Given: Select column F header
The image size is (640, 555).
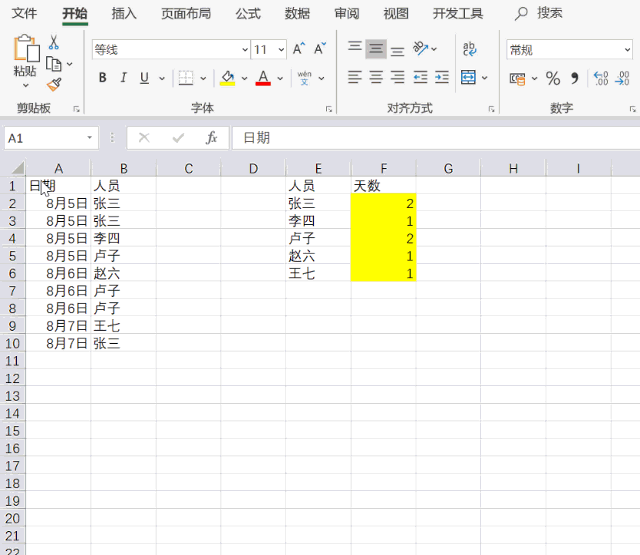Looking at the screenshot, I should pyautogui.click(x=384, y=168).
